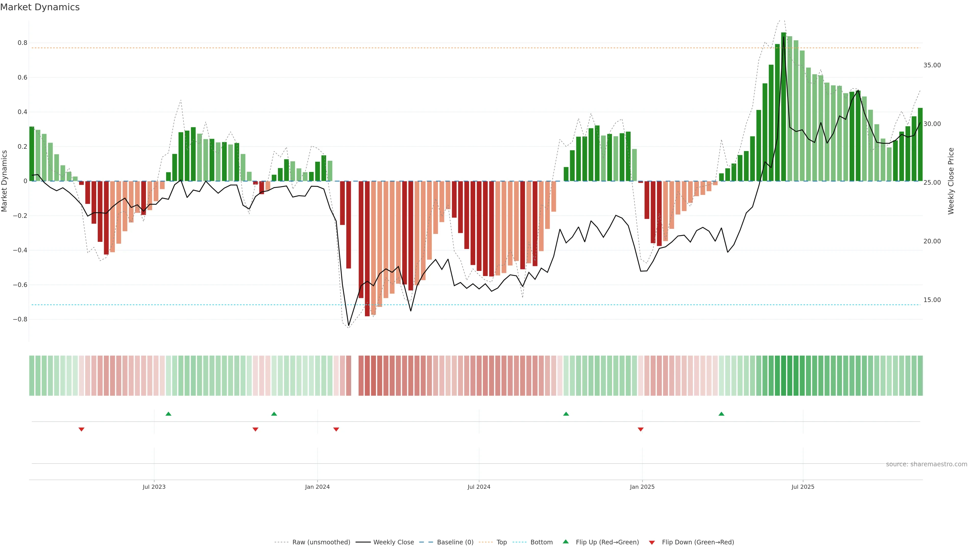The height and width of the screenshot is (551, 980).
Task: Click the flip-up triangle between Jul 2024 and Jan 2025
Action: 566,414
